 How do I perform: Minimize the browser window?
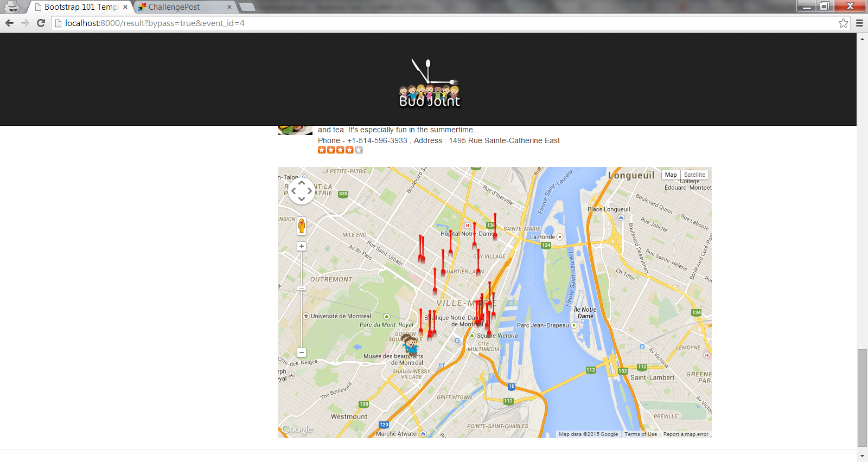tap(807, 6)
